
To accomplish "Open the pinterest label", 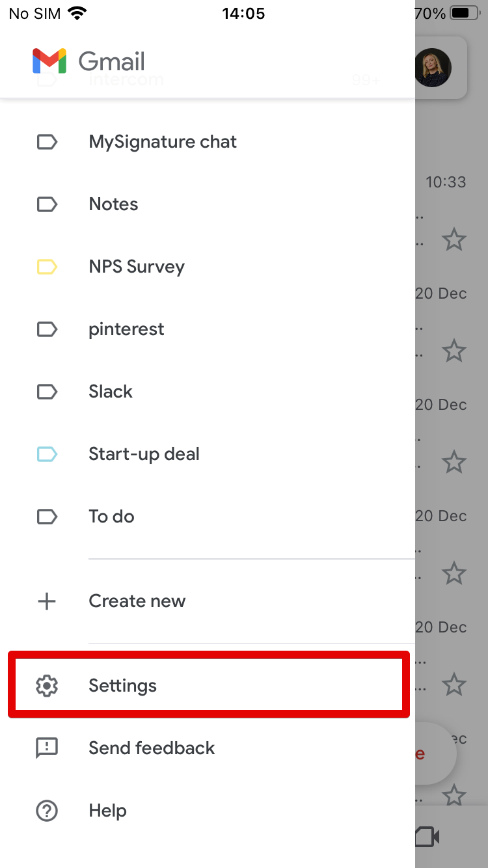I will tap(208, 329).
